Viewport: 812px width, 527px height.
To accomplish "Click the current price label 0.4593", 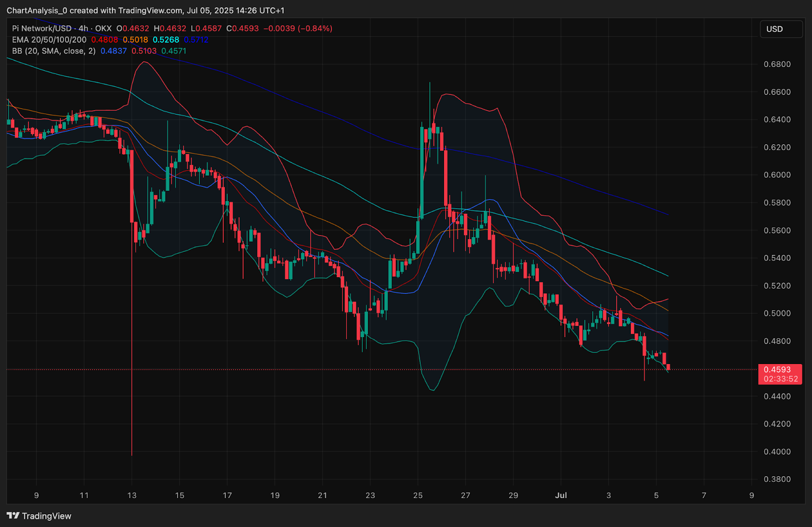I will tap(777, 370).
